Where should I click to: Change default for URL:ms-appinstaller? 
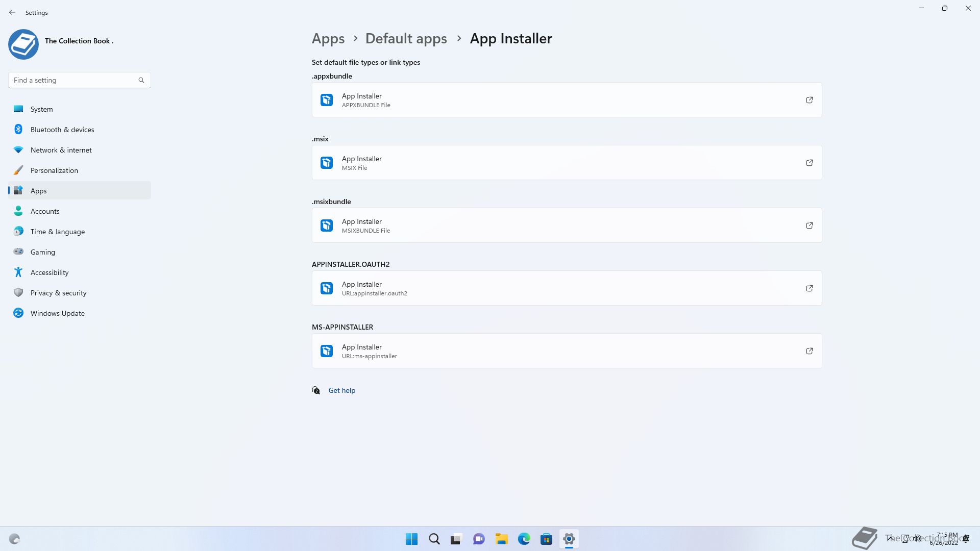[x=567, y=351]
